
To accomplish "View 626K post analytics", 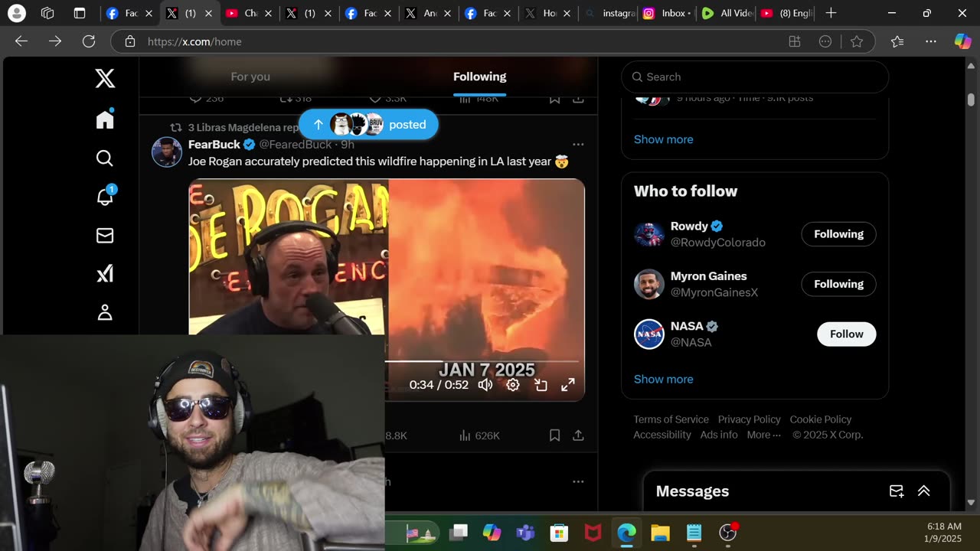I will pos(479,435).
